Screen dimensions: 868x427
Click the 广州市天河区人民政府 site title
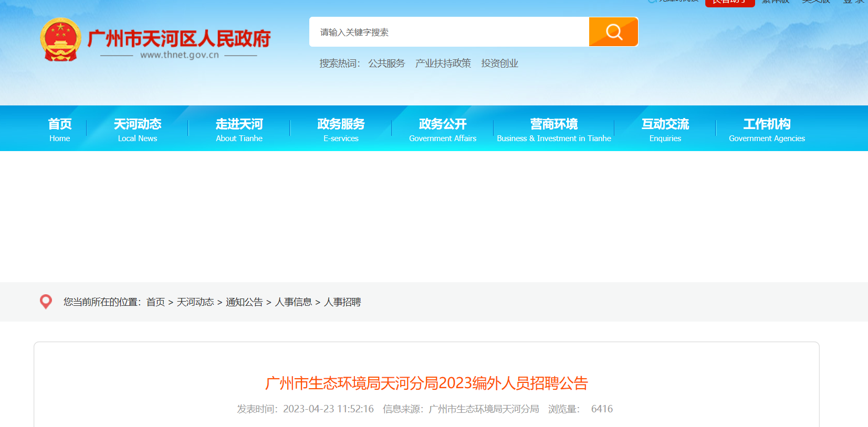pyautogui.click(x=179, y=38)
